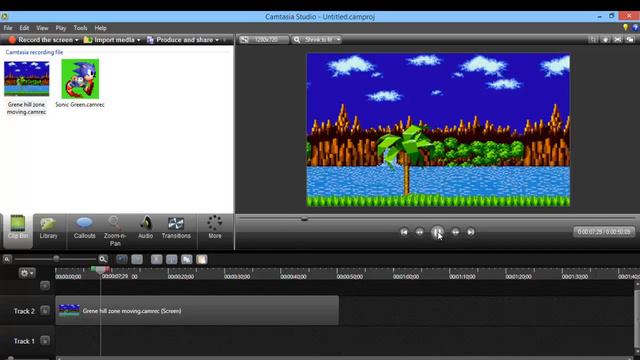The width and height of the screenshot is (640, 360).
Task: Select Grene hill zone moving.camrec thumbnail
Action: click(27, 79)
